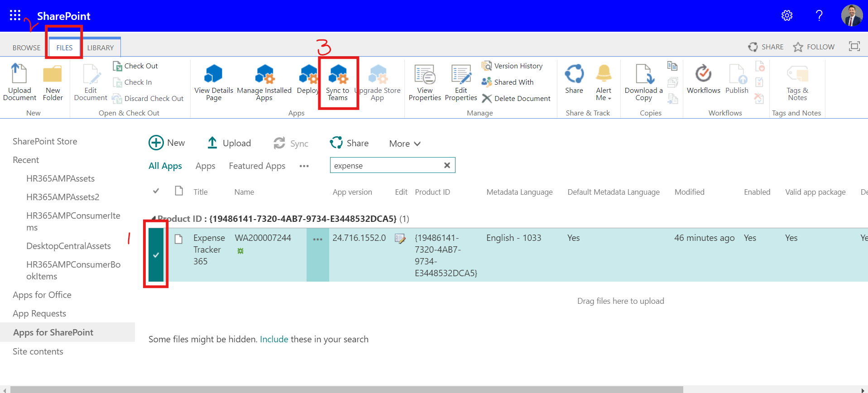Screen dimensions: 868x393
Task: Open SharePoint Store in sidebar
Action: point(45,141)
